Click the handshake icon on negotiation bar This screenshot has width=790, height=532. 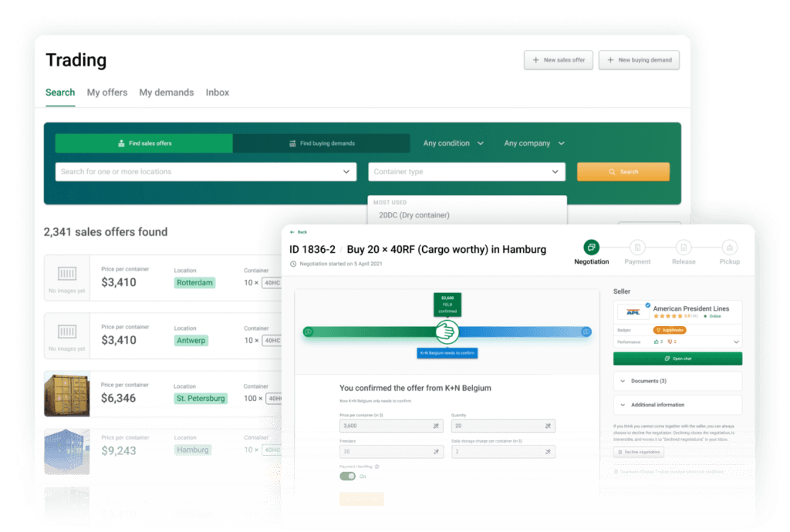tap(447, 332)
